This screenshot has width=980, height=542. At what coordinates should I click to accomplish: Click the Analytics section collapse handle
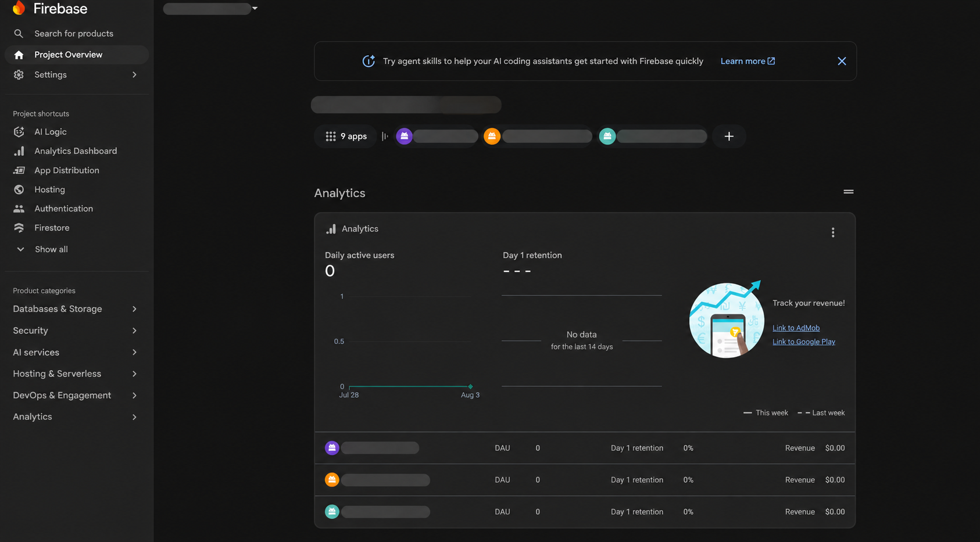point(849,192)
